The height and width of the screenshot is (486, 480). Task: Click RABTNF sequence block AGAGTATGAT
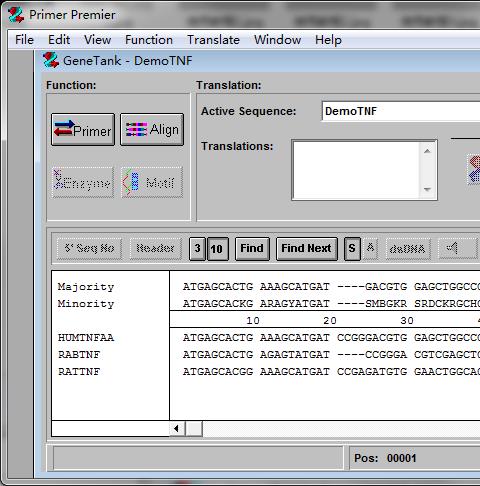295,355
